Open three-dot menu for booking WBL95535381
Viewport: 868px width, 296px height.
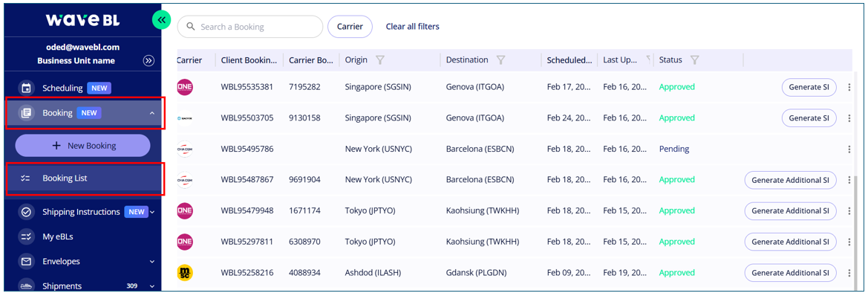pyautogui.click(x=849, y=87)
